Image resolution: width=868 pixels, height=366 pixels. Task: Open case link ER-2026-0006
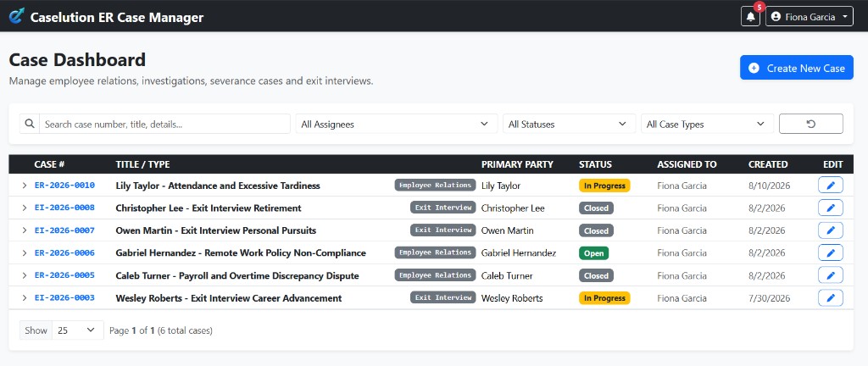[64, 252]
